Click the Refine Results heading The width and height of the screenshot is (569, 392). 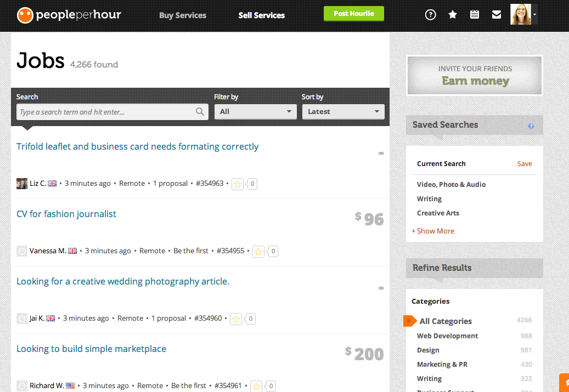(x=442, y=268)
